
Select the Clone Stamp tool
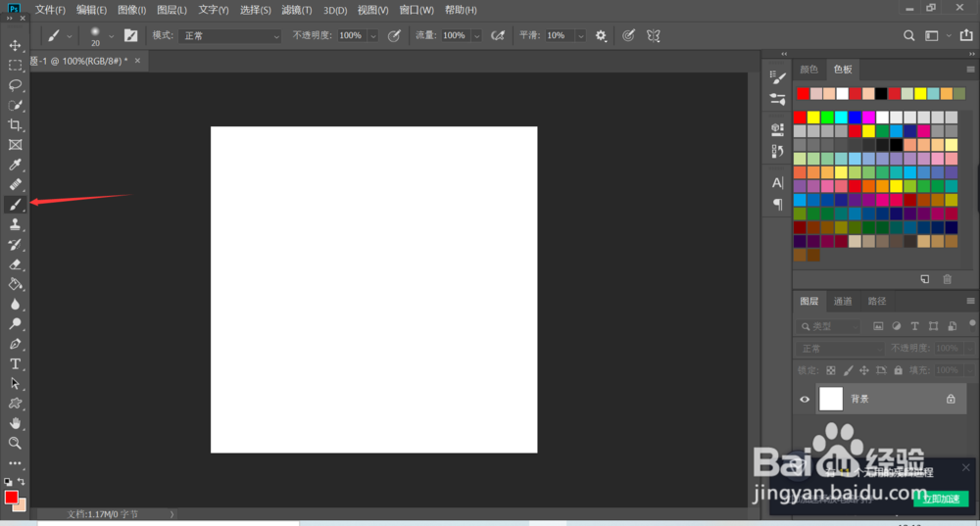click(x=15, y=224)
